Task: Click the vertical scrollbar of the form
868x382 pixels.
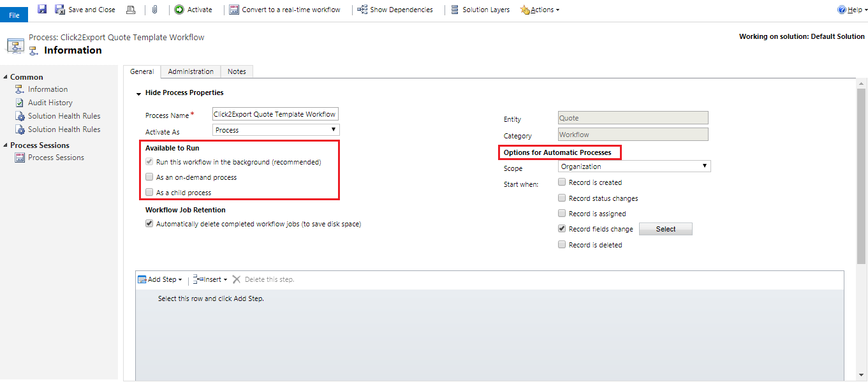Action: point(861,177)
